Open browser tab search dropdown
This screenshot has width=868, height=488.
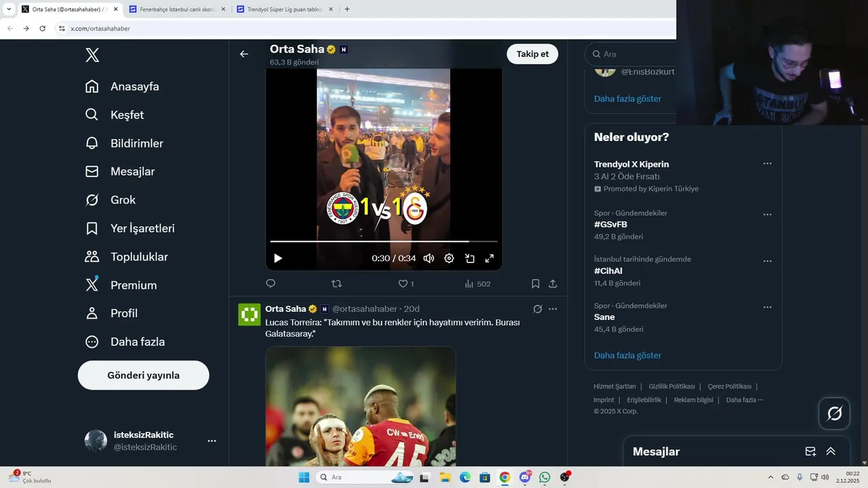(8, 9)
